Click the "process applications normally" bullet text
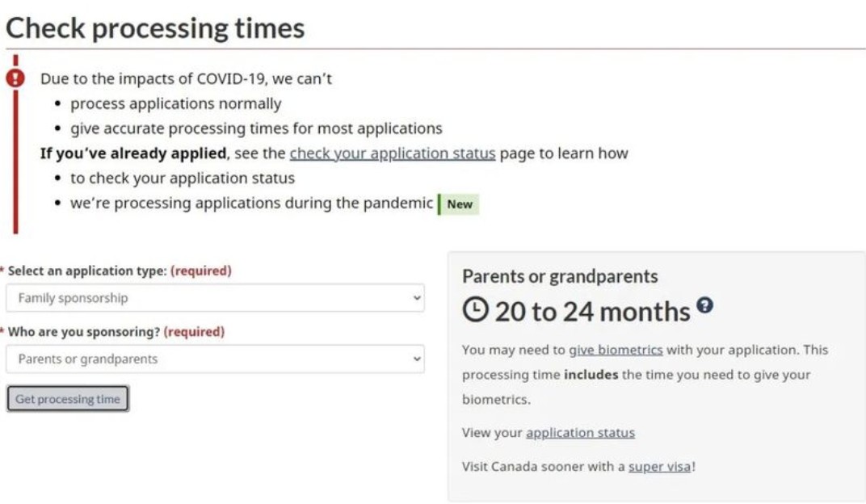866x504 pixels. (175, 104)
